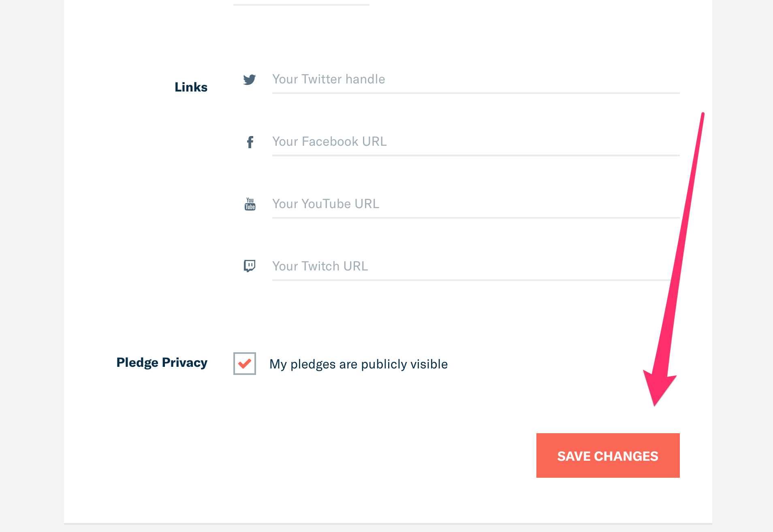Uncheck the pledge visibility checkbox
773x532 pixels.
(245, 364)
